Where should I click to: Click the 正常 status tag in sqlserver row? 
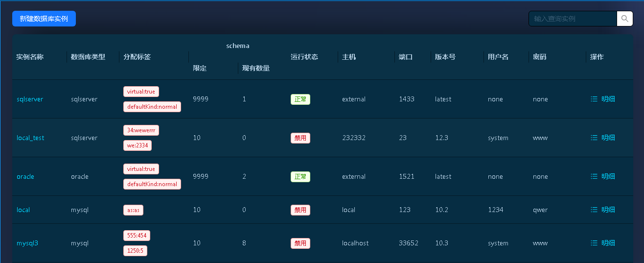[300, 99]
